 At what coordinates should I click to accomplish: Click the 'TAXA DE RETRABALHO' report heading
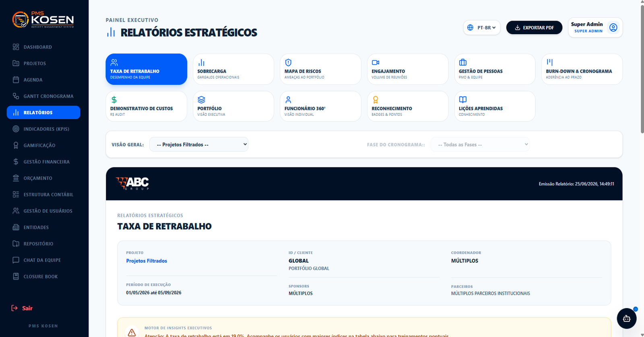(x=164, y=226)
